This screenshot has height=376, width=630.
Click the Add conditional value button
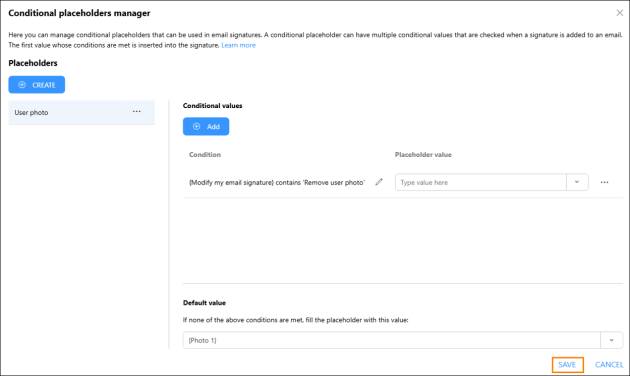coord(206,127)
